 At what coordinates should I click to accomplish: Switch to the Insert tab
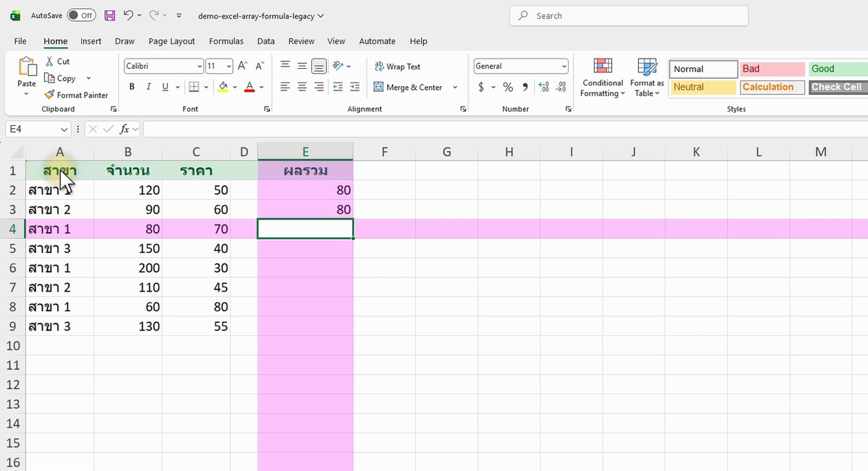(91, 41)
